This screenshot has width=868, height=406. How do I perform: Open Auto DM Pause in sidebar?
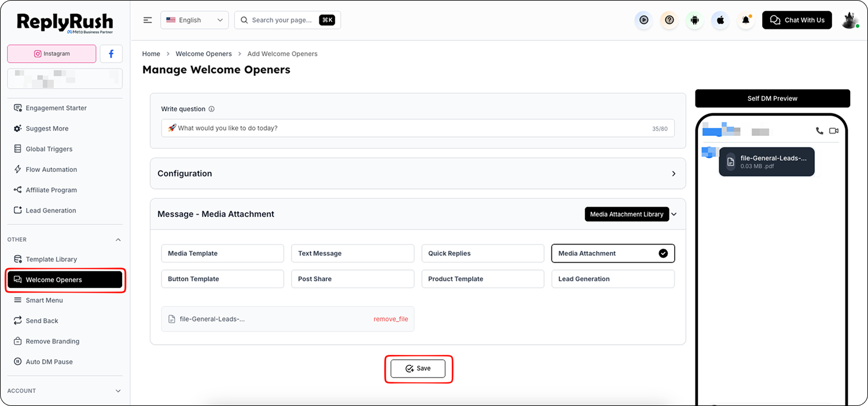tap(49, 362)
